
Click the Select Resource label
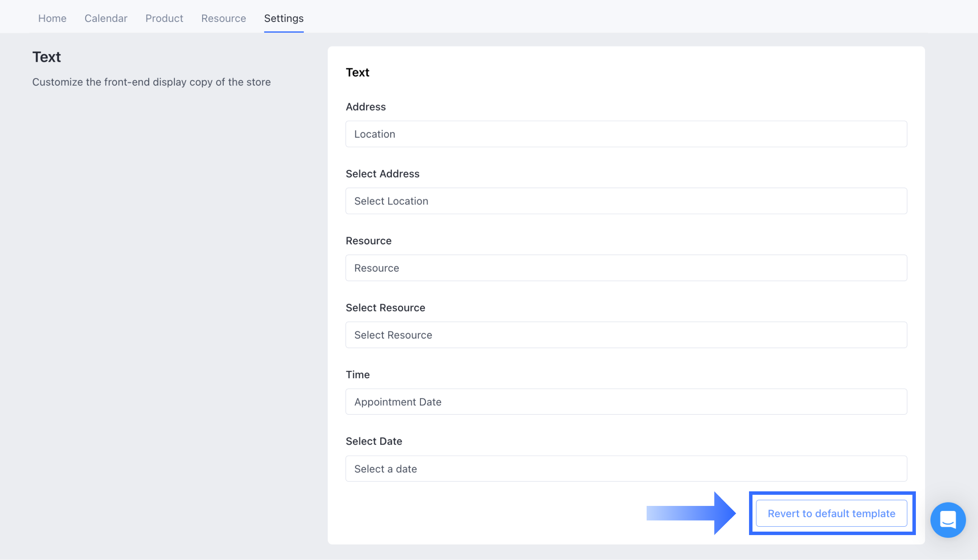pos(385,307)
